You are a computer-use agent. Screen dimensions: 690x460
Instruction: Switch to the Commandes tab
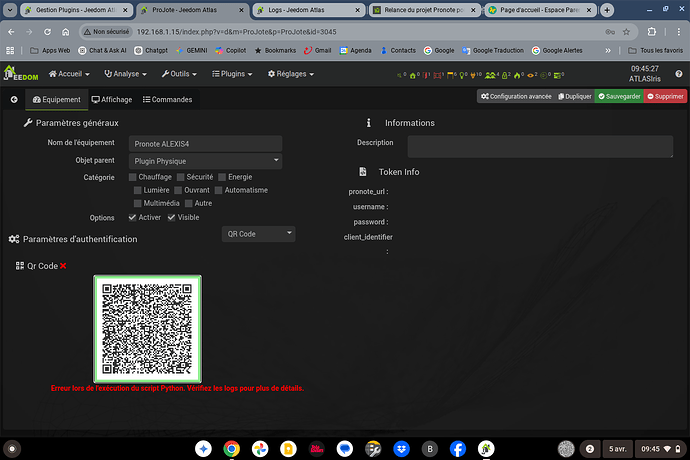[167, 100]
